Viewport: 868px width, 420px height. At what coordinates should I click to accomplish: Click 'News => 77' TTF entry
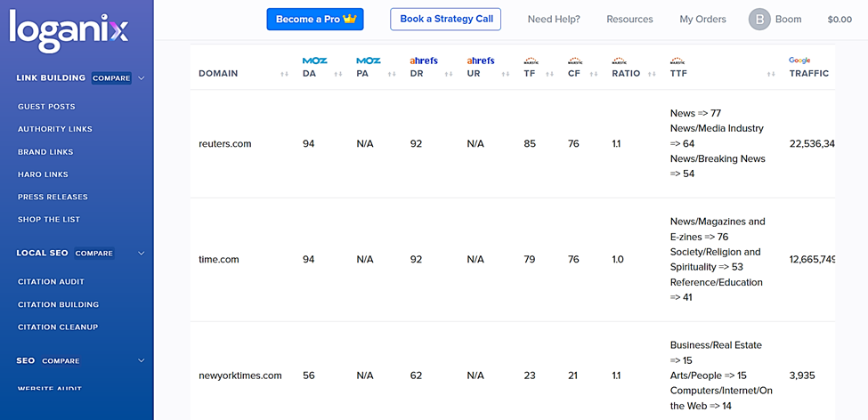tap(695, 113)
